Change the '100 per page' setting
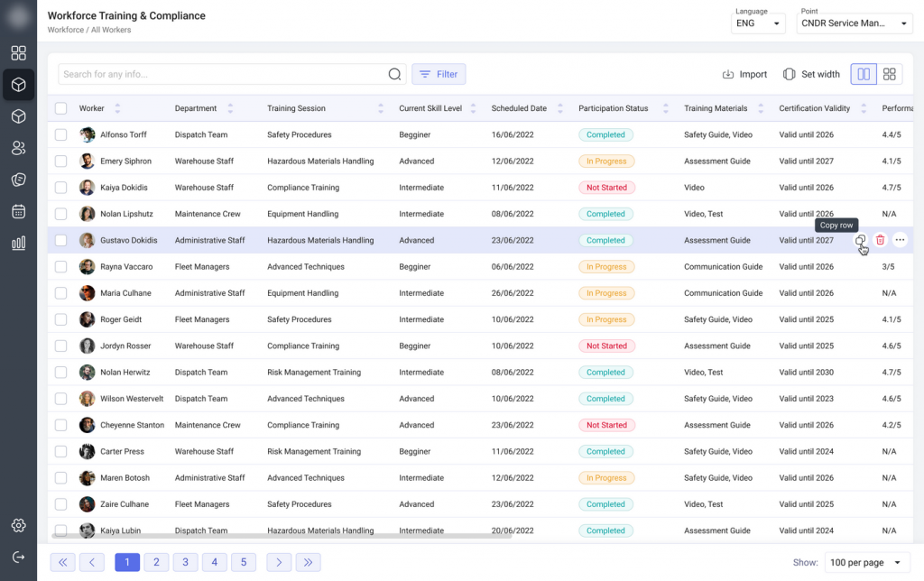 (x=864, y=562)
